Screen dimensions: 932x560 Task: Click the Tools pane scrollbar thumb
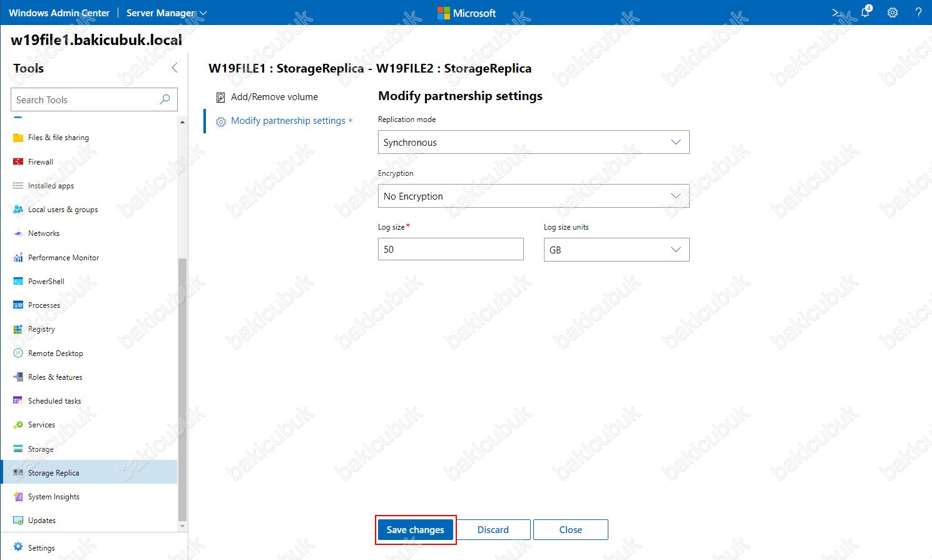coord(183,389)
